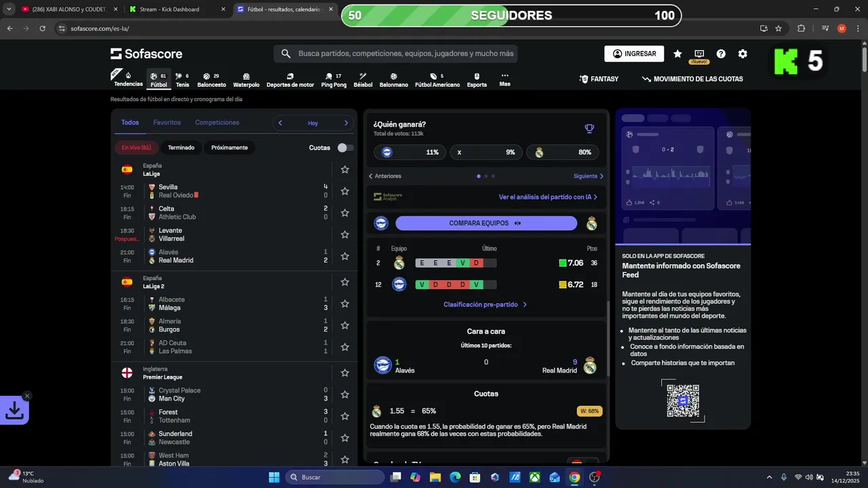Open favorites star in Sofascore header
This screenshot has height=488, width=868.
tap(677, 54)
